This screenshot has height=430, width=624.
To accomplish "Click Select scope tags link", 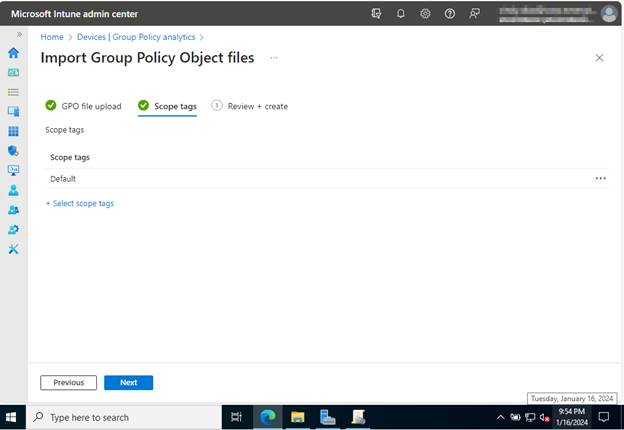I will pyautogui.click(x=80, y=203).
